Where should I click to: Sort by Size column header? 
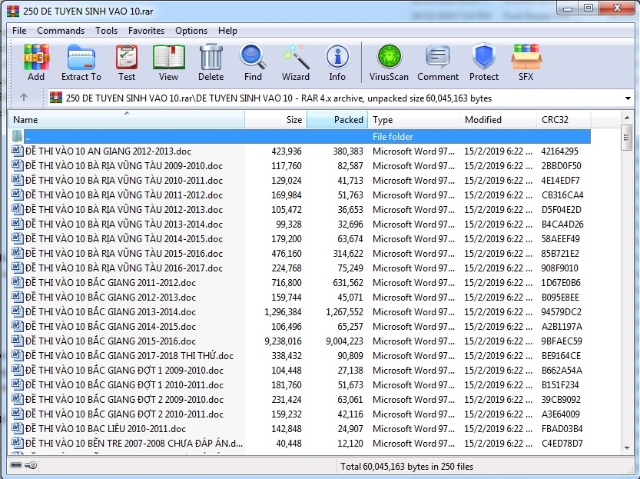276,120
